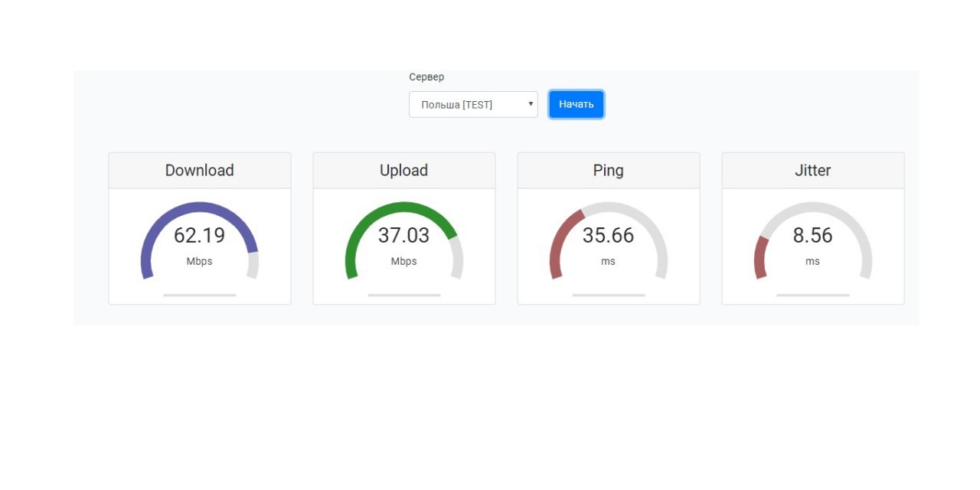The height and width of the screenshot is (490, 980).
Task: Click the Сервер label
Action: (x=426, y=77)
